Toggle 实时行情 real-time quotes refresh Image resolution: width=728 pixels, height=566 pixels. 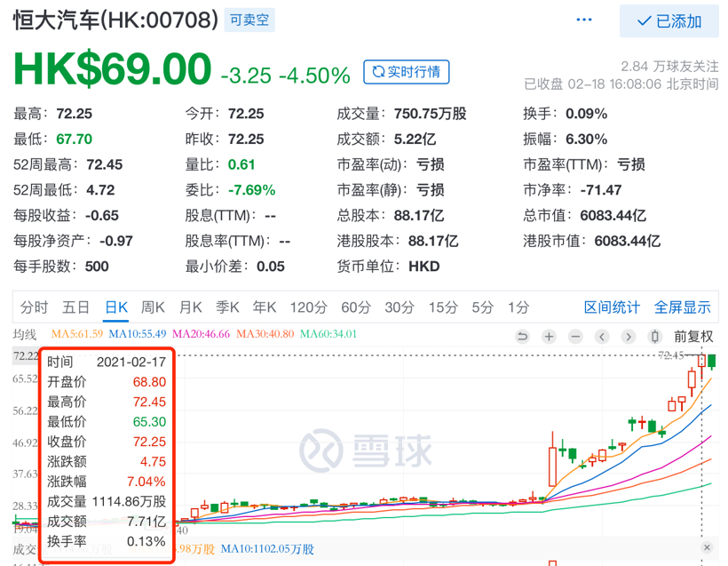[406, 72]
